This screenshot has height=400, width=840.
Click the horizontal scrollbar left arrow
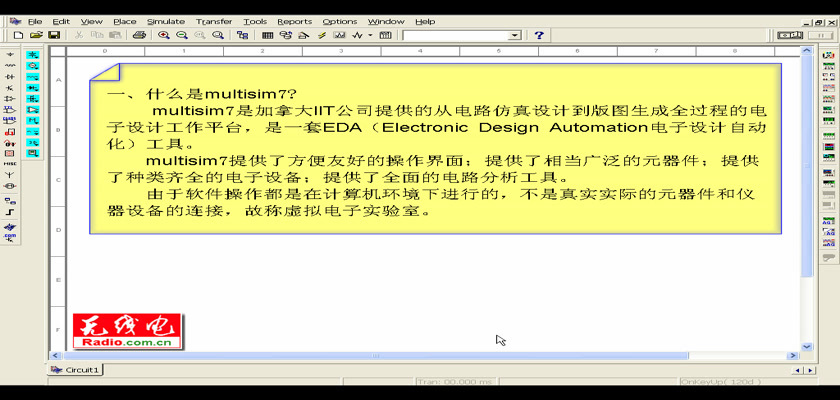point(55,356)
